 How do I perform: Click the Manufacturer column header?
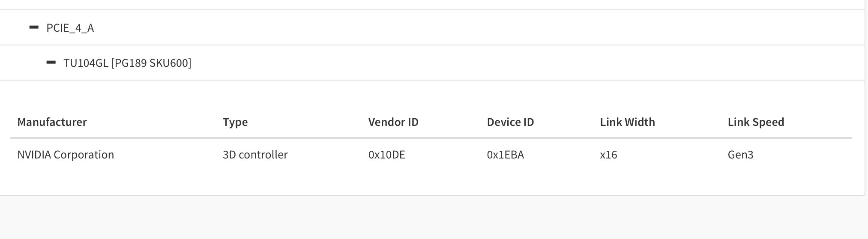(x=52, y=122)
